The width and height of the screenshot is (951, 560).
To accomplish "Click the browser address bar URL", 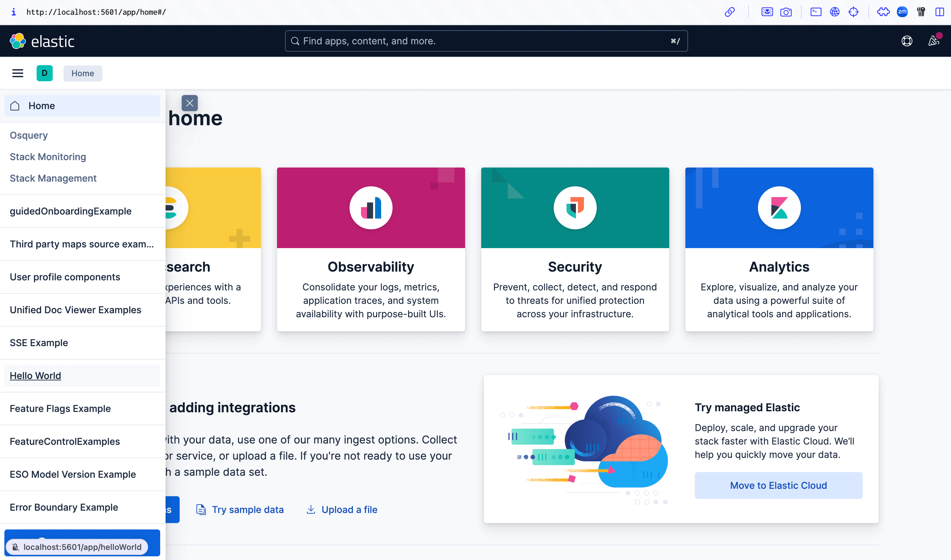I will pyautogui.click(x=96, y=12).
